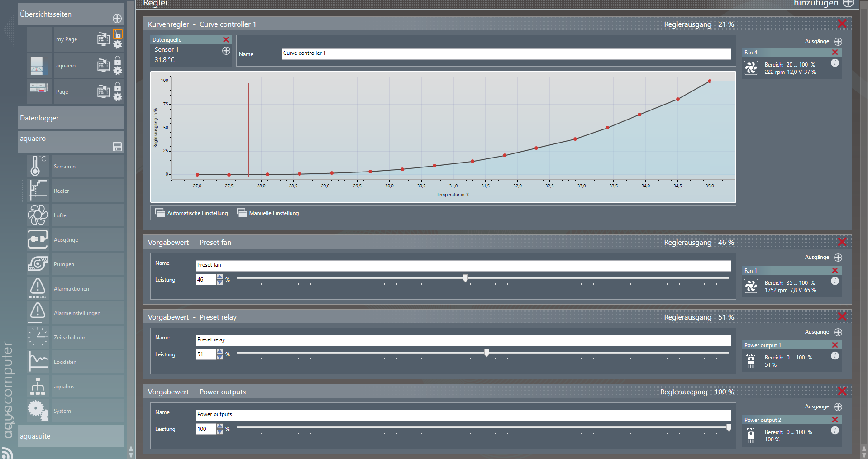
Task: Expand the aquasuite section
Action: click(x=71, y=436)
